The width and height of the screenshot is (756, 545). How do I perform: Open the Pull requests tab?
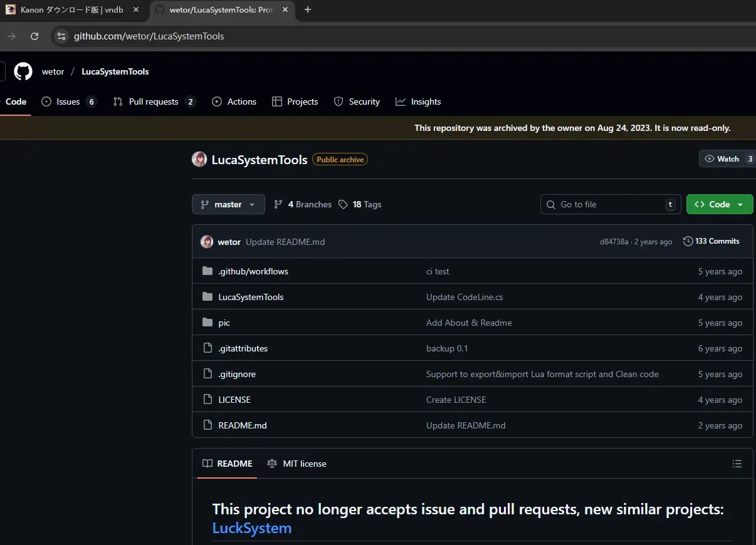155,101
